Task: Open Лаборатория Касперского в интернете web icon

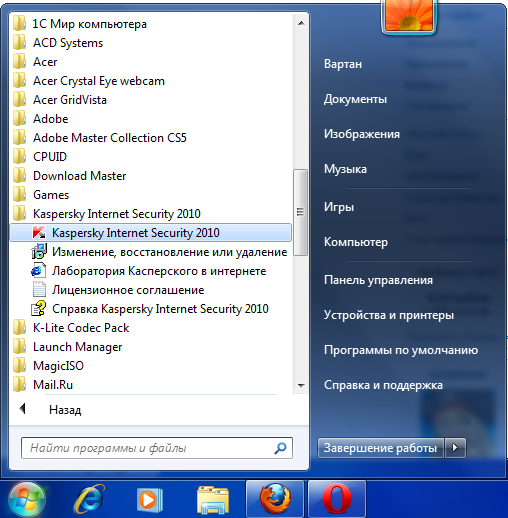Action: coord(39,271)
